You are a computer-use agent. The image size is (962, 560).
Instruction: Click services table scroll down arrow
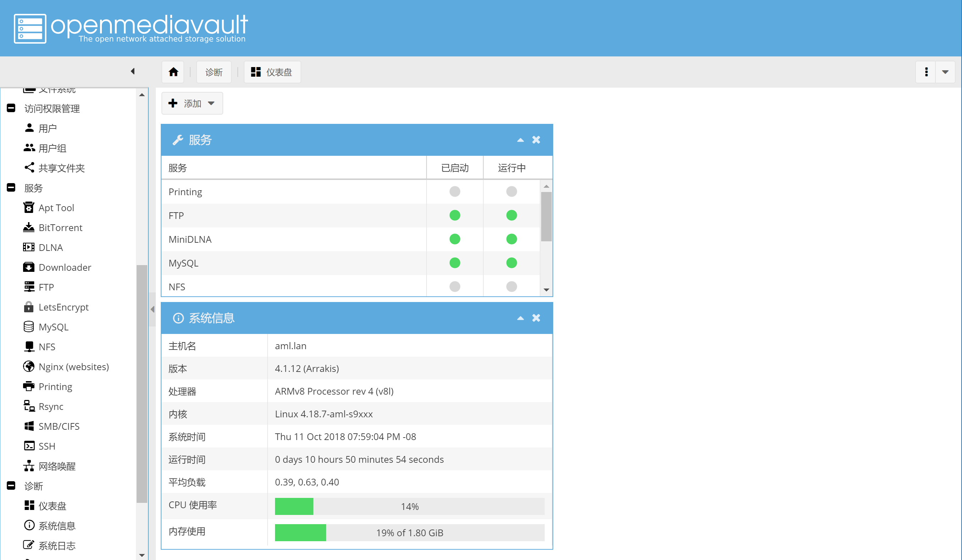(546, 290)
